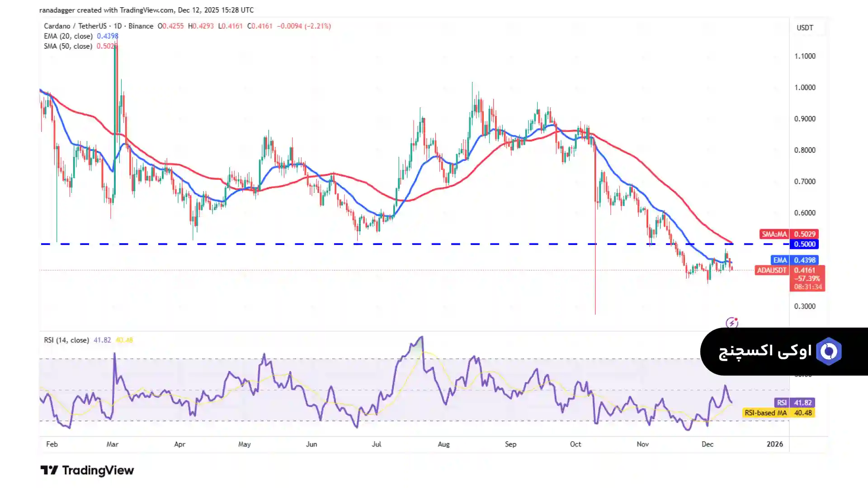
Task: Select the SMA (50, close) legend
Action: pyautogui.click(x=68, y=46)
